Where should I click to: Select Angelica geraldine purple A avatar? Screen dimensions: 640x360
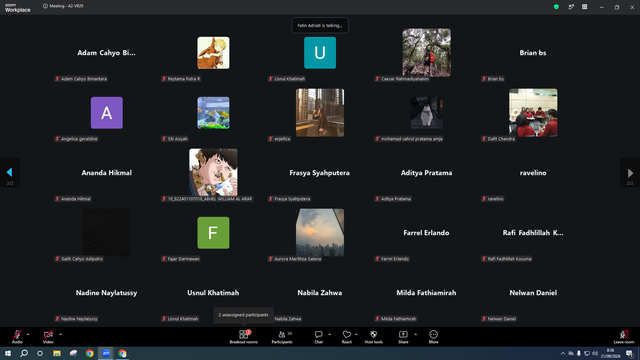[x=107, y=113]
